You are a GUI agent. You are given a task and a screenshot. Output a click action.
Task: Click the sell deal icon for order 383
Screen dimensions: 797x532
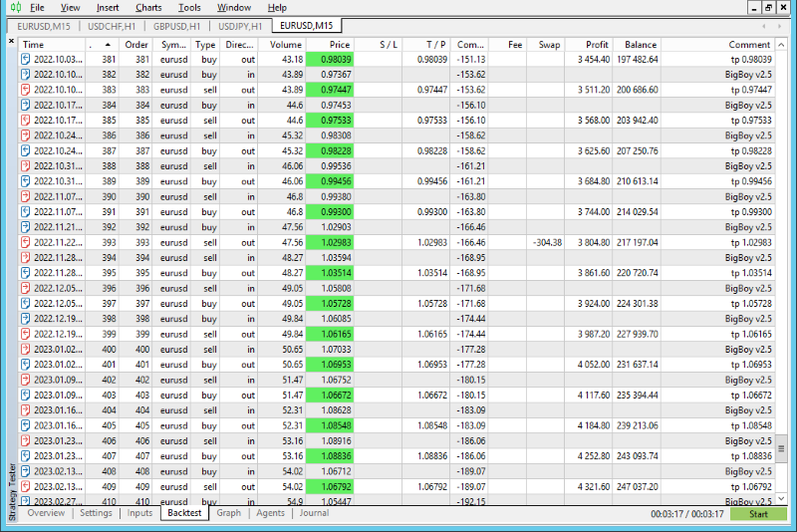[x=26, y=90]
